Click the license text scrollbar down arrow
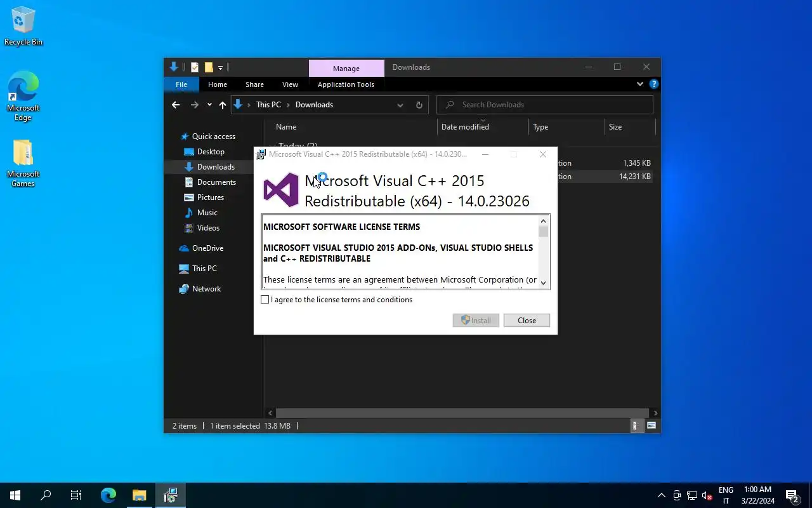Image resolution: width=812 pixels, height=508 pixels. point(543,283)
